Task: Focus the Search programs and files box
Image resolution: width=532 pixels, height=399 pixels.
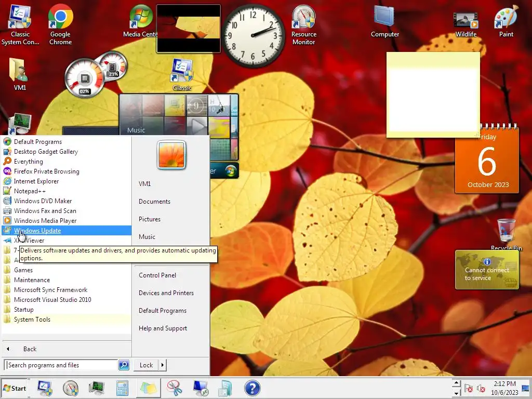Action: pos(61,365)
